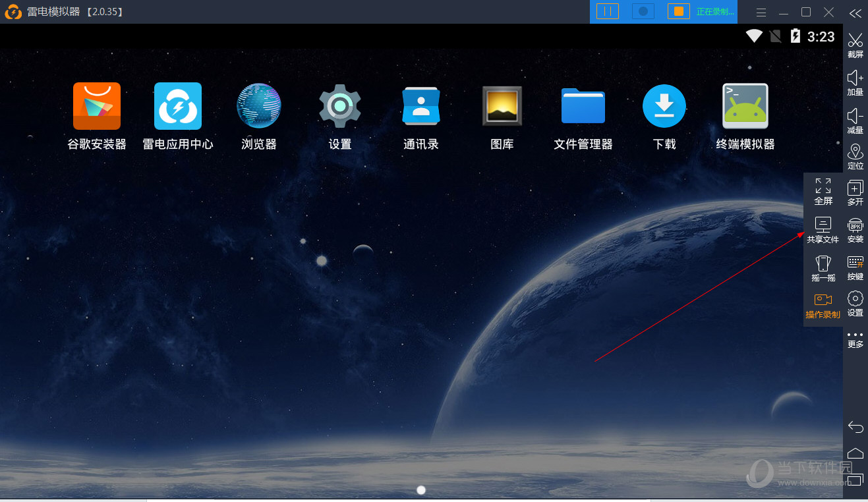Open the 定位 location tool
Viewport: 868px width, 502px height.
pos(855,157)
